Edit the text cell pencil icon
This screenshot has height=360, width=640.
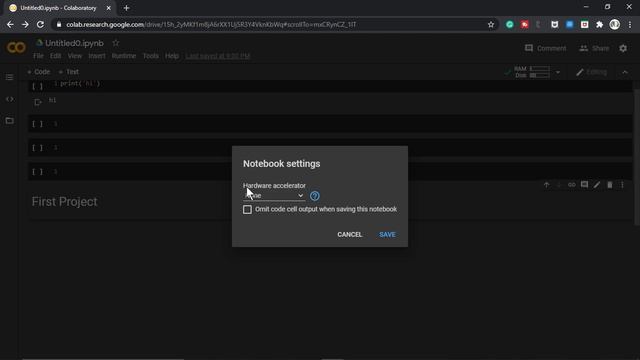point(597,185)
